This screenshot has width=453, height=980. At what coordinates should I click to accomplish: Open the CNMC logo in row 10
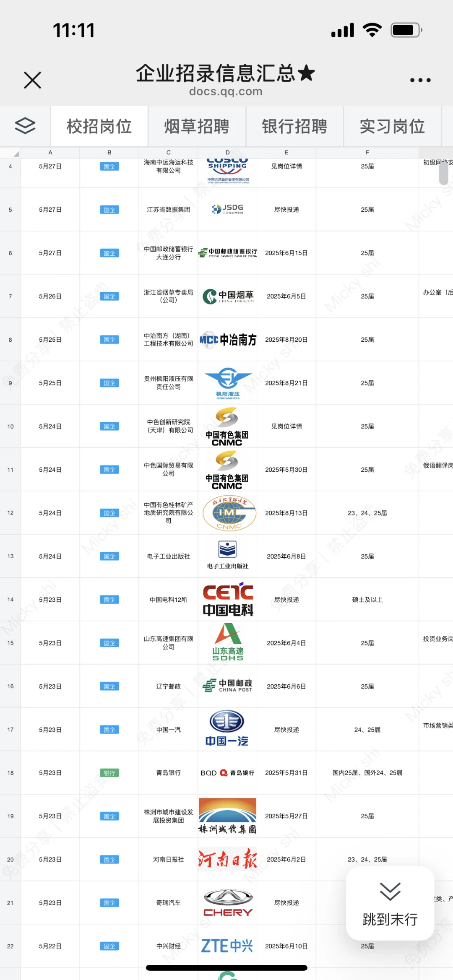click(227, 427)
